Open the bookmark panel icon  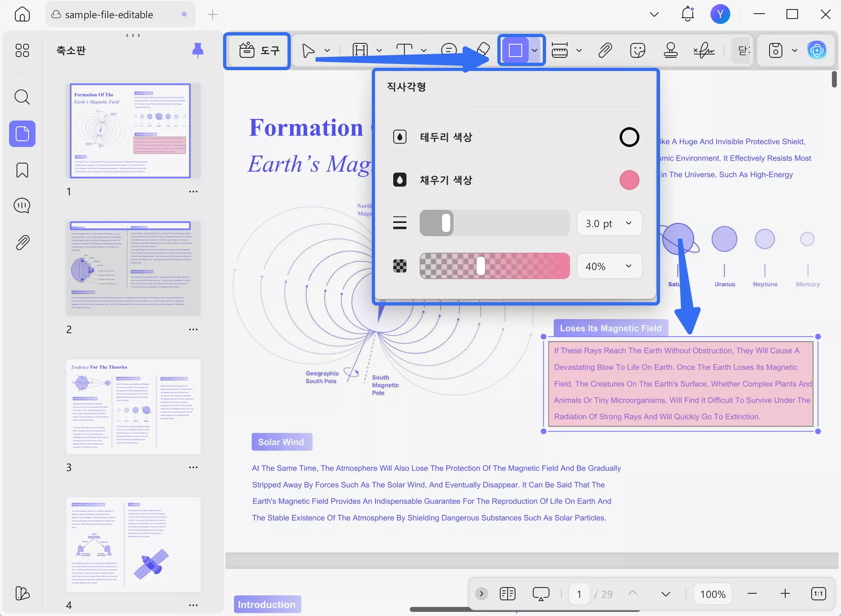[22, 170]
